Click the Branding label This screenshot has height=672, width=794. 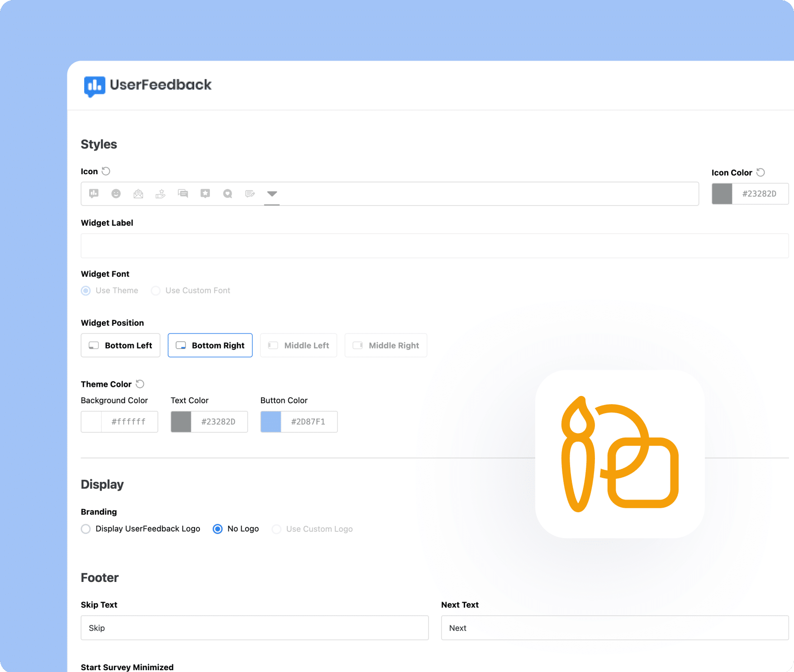coord(99,512)
